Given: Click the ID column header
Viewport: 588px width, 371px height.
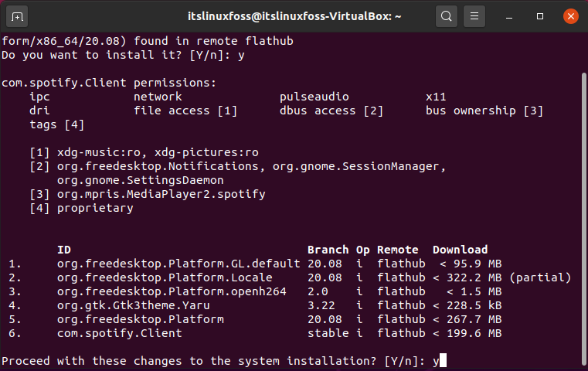Looking at the screenshot, I should pyautogui.click(x=64, y=250).
